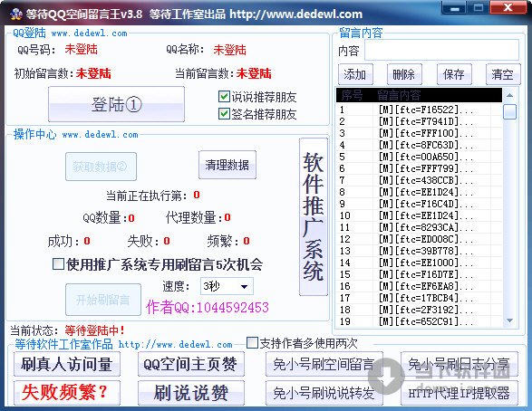Select row 6 [M][ftc=FFF799]
This screenshot has height=411, width=532.
(x=420, y=168)
